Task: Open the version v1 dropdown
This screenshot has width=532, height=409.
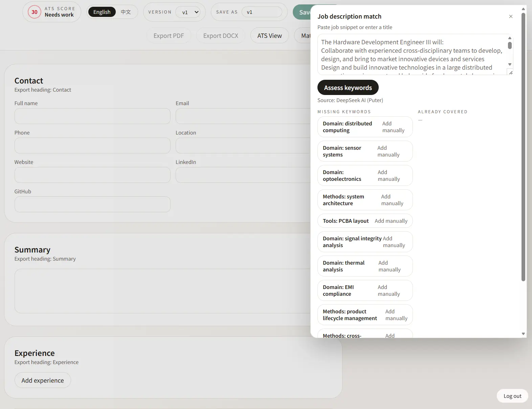Action: (x=188, y=12)
